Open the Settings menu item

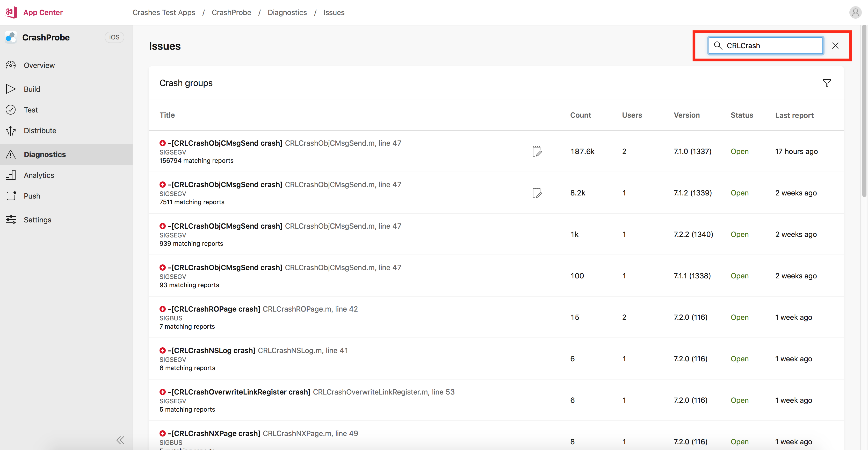tap(37, 220)
